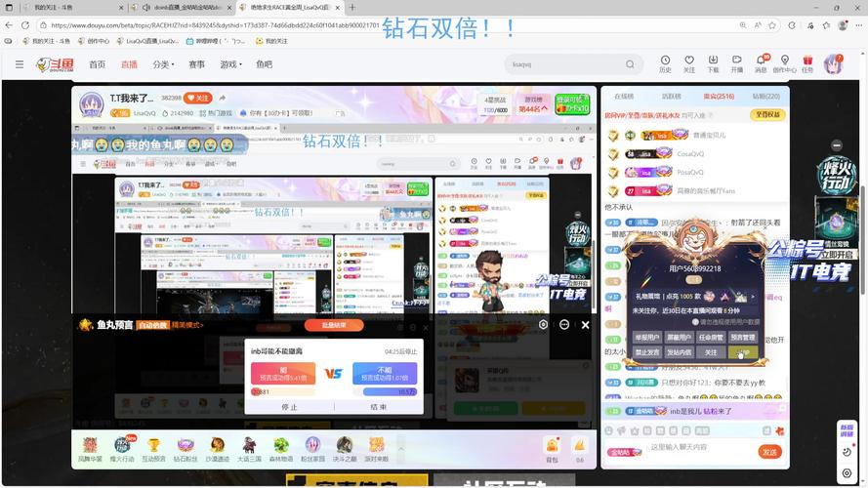Open 互动预言 trophy icon
The image size is (868, 488).
(153, 449)
